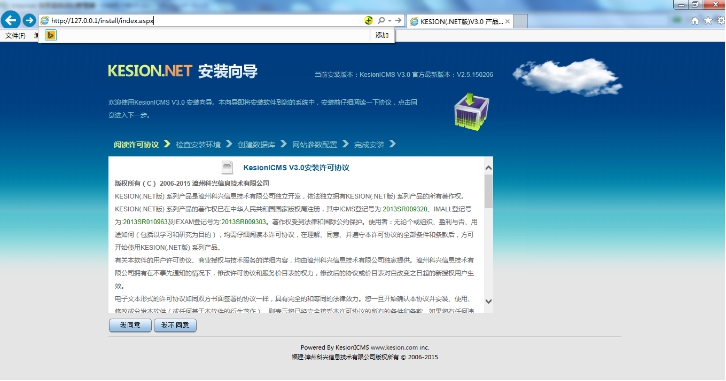Select the 创建数据库 wizard step

pyautogui.click(x=257, y=144)
